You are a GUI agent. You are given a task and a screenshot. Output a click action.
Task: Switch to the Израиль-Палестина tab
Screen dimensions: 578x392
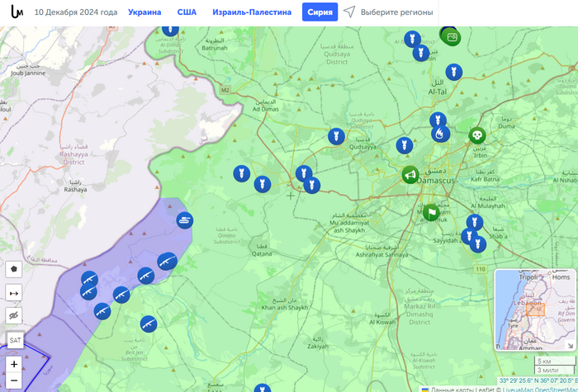pos(251,12)
